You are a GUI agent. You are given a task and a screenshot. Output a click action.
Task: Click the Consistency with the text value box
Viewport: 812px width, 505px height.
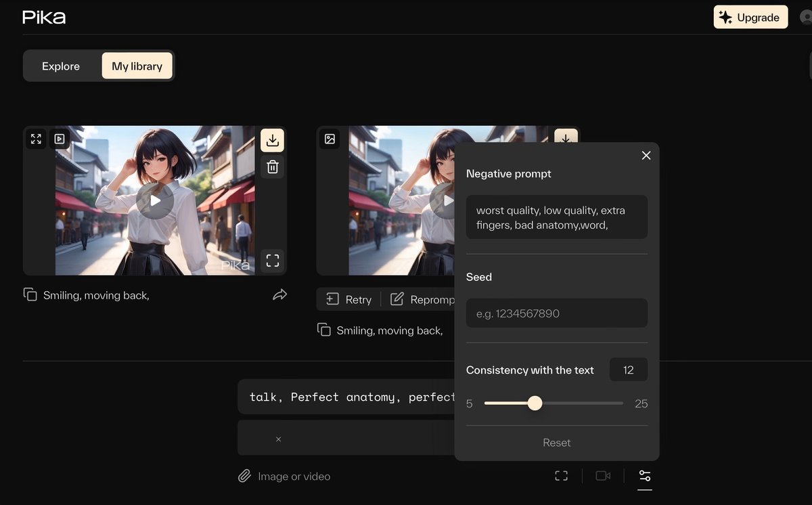tap(628, 370)
